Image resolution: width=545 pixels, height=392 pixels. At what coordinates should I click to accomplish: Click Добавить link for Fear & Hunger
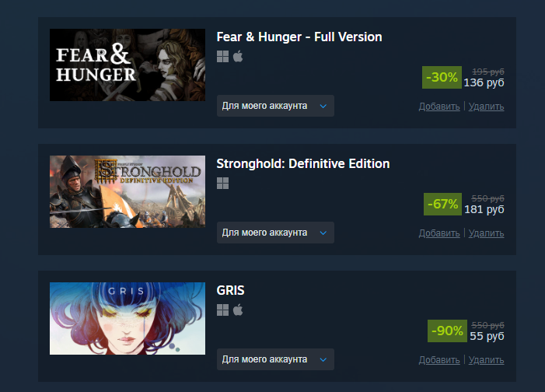439,107
